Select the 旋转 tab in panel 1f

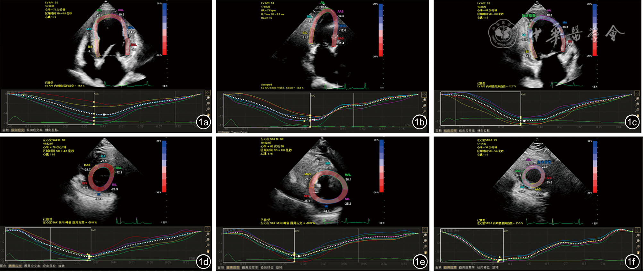pyautogui.click(x=495, y=267)
